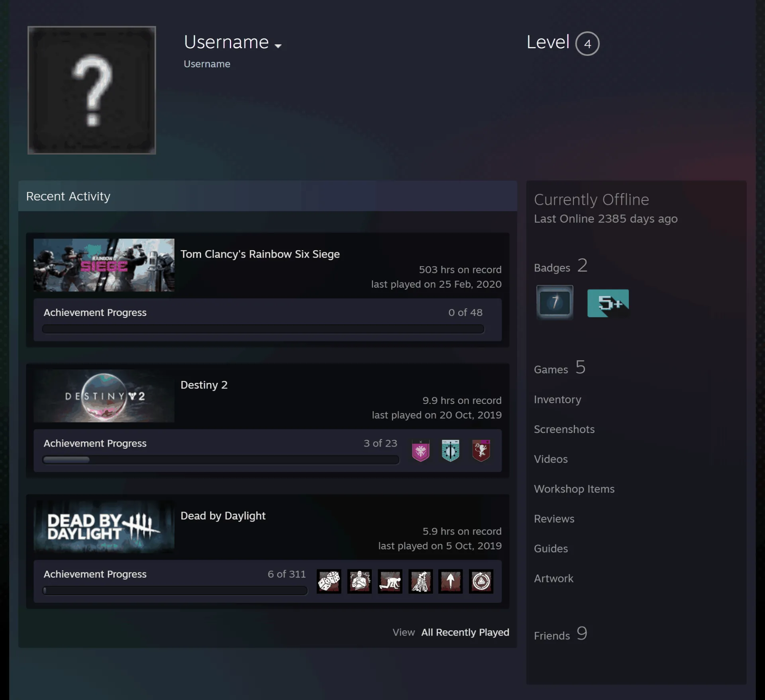Click Dead by Daylight dice achievement icon
Viewport: 765px width, 700px height.
(x=329, y=581)
